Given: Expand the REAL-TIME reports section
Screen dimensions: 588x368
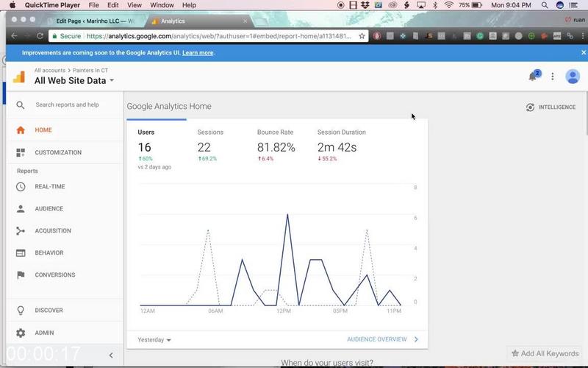Looking at the screenshot, I should tap(65, 187).
